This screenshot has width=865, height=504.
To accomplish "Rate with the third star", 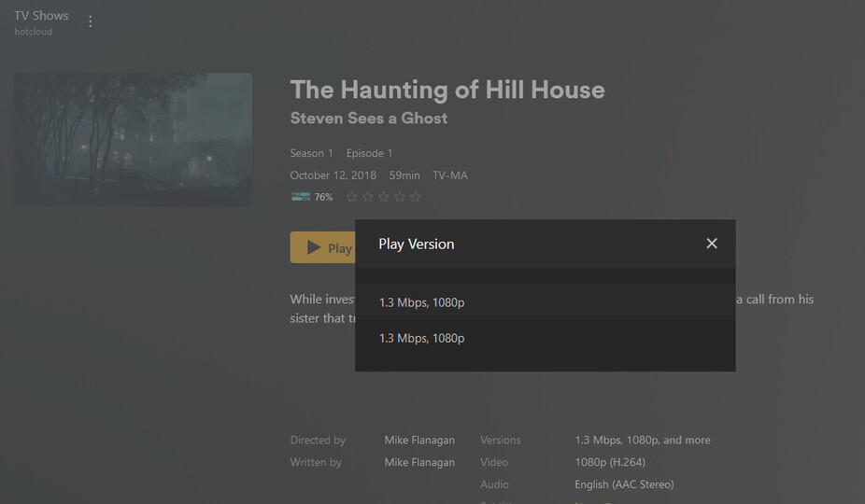I will click(x=384, y=196).
